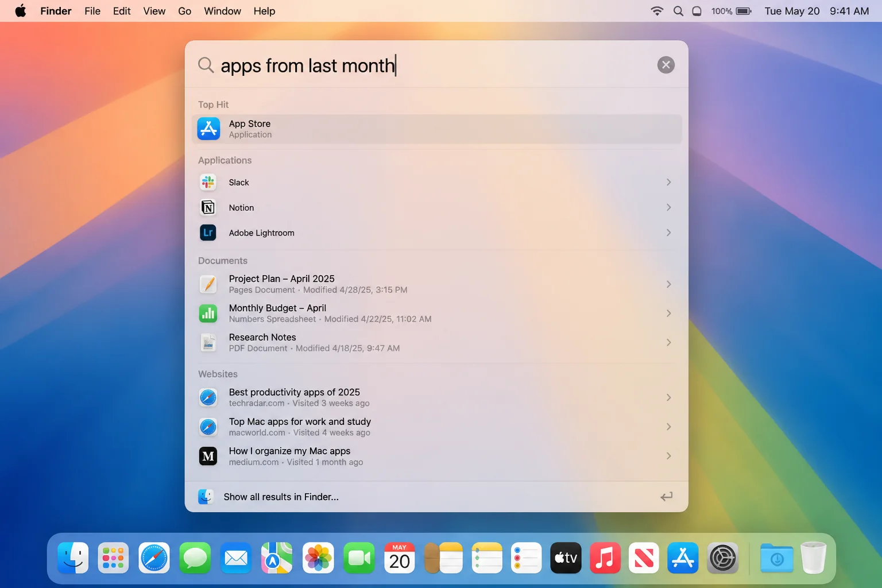Expand the Slack result chevron
The width and height of the screenshot is (882, 588).
[x=668, y=182]
